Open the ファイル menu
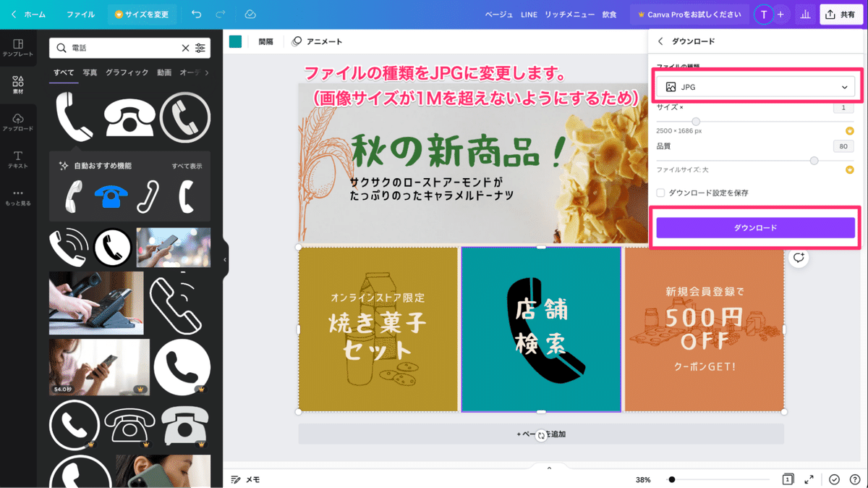Image resolution: width=868 pixels, height=488 pixels. click(80, 14)
